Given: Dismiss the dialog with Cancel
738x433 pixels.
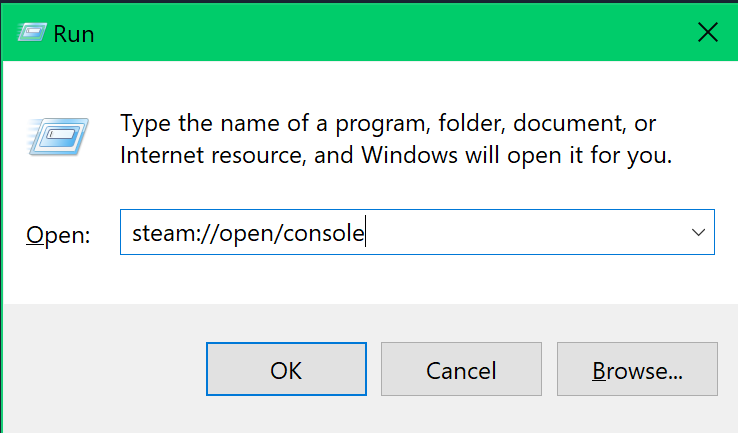Looking at the screenshot, I should 461,369.
